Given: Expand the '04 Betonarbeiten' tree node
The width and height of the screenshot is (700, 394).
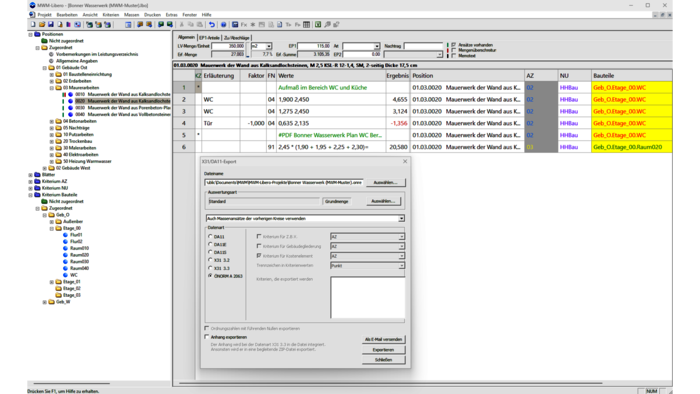Looking at the screenshot, I should [51, 121].
